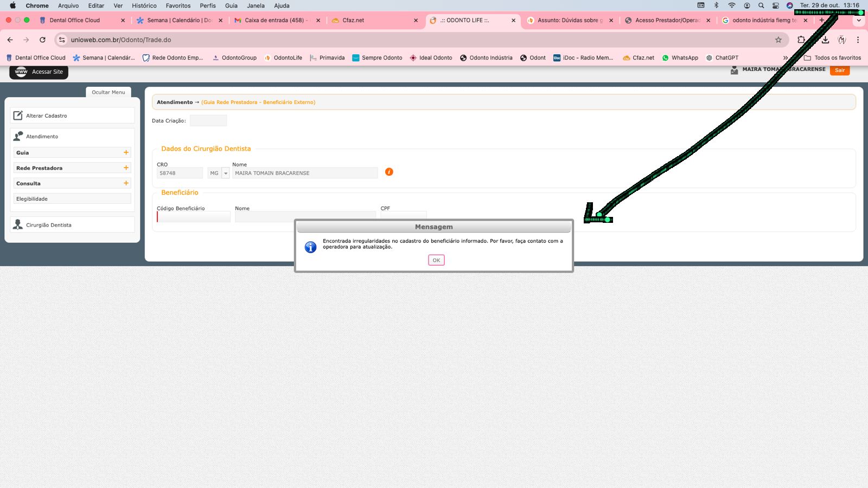868x488 pixels.
Task: Open the Ideal Odonto bookmark
Action: coord(431,57)
